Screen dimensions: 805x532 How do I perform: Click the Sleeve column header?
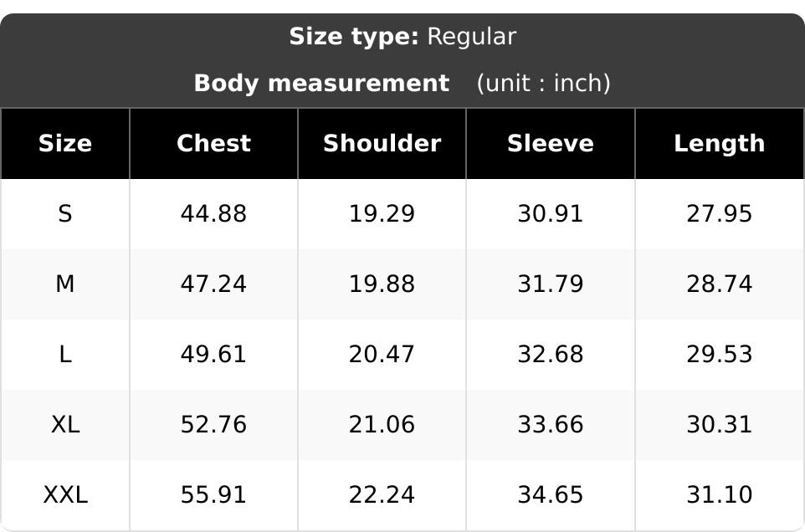coord(551,144)
